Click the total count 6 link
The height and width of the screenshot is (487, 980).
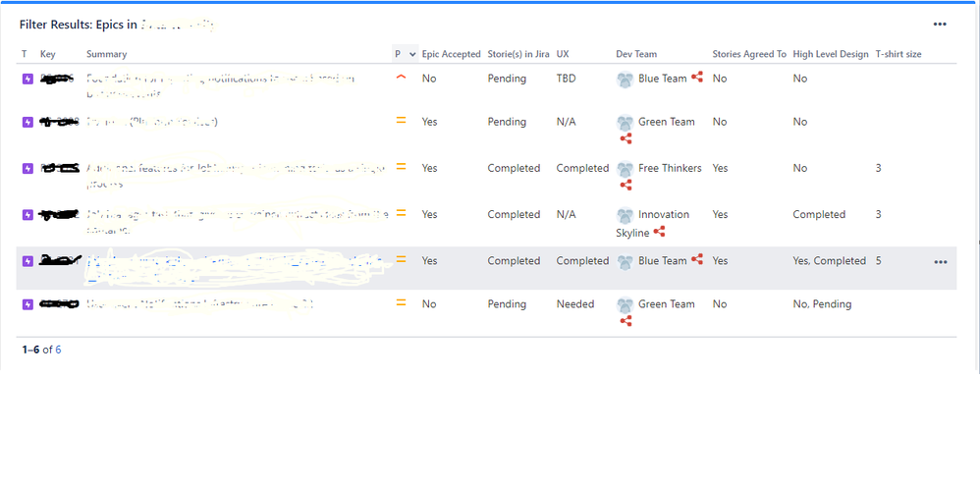coord(57,350)
